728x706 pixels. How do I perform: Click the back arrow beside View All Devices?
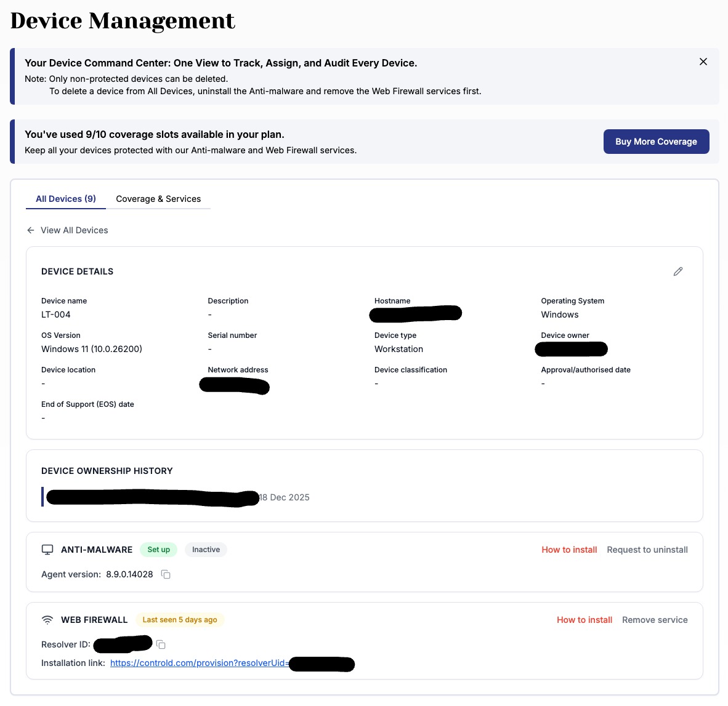coord(31,230)
